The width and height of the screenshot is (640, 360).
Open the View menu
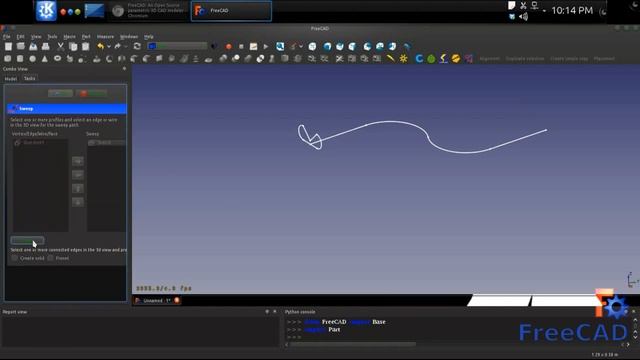(x=36, y=37)
